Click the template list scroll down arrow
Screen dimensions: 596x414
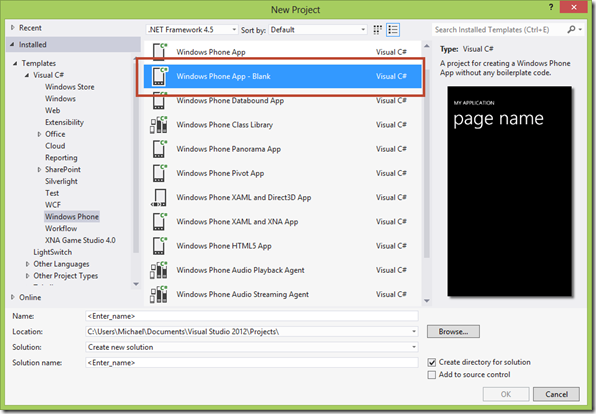[x=427, y=301]
